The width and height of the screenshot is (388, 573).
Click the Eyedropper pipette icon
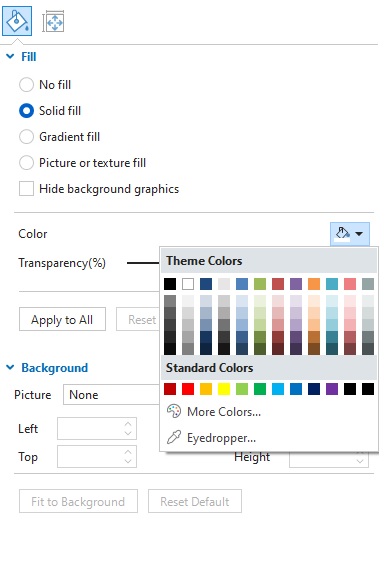[x=174, y=437]
